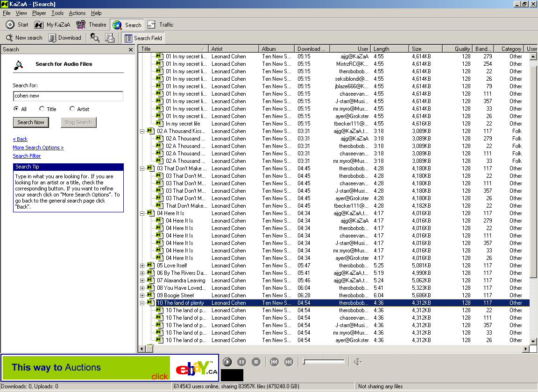Viewport: 538px width, 392px height.
Task: Sort results by Quality column header
Action: coord(457,49)
